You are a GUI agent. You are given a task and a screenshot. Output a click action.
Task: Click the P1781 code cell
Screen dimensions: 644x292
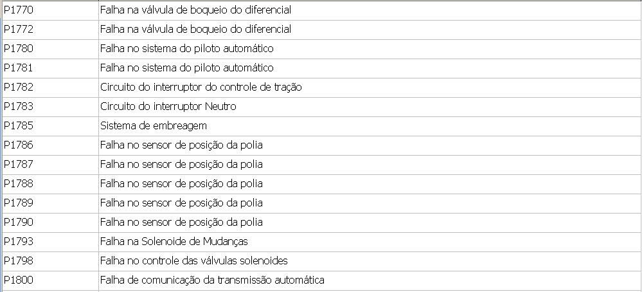pos(19,68)
